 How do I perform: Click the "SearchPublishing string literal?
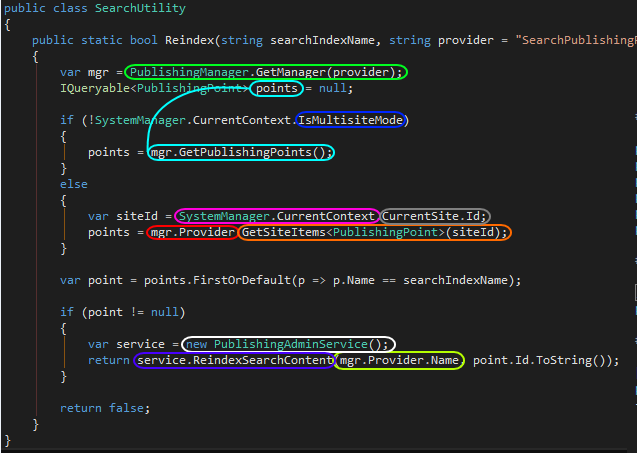tap(576, 40)
